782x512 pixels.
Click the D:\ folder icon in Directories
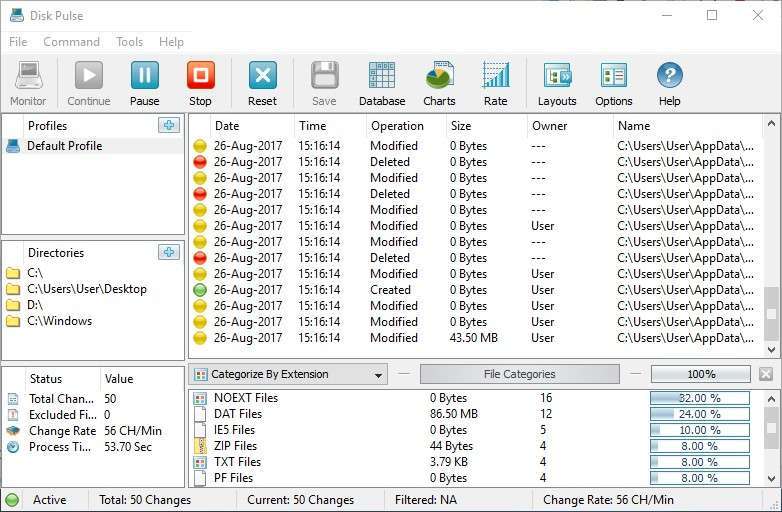click(x=13, y=305)
